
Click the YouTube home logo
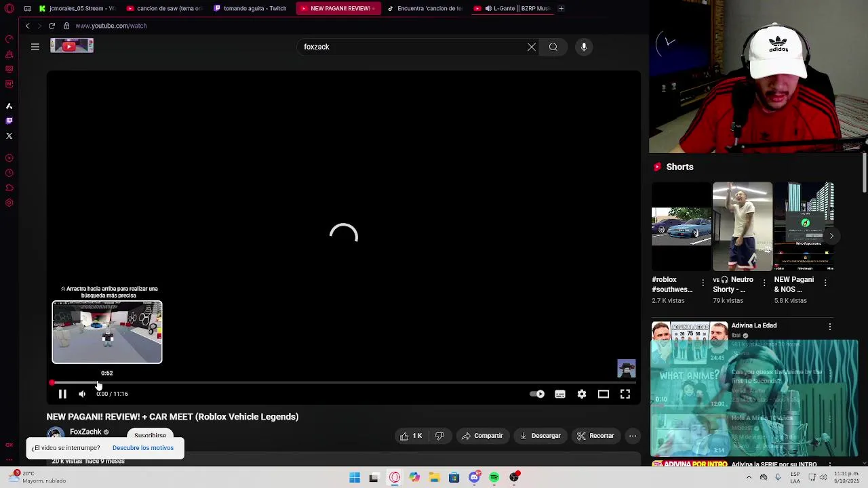(72, 46)
